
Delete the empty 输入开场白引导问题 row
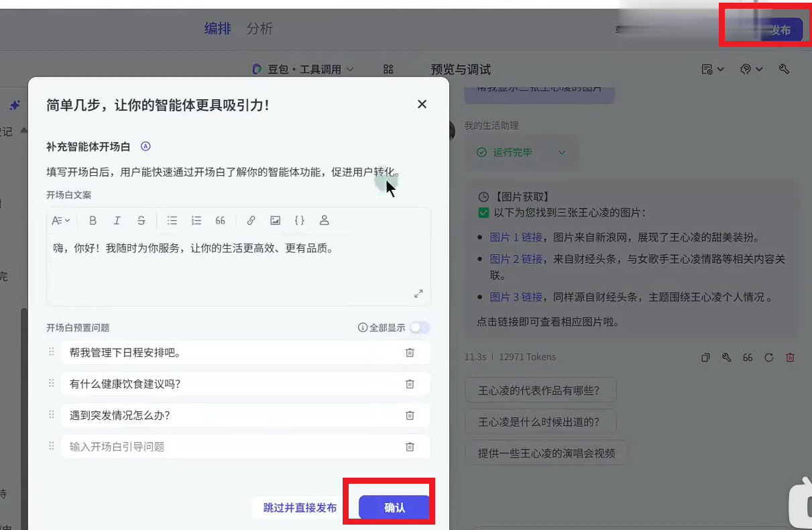410,446
